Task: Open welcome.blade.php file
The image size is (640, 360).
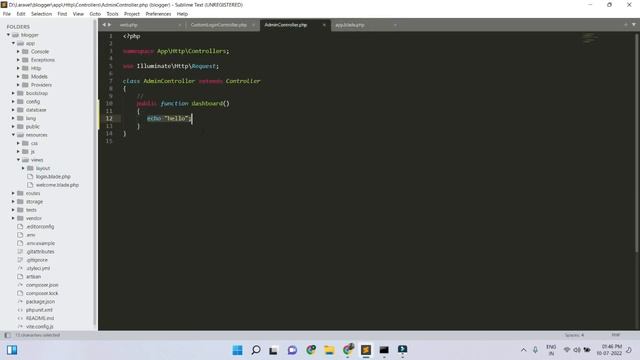Action: point(57,185)
